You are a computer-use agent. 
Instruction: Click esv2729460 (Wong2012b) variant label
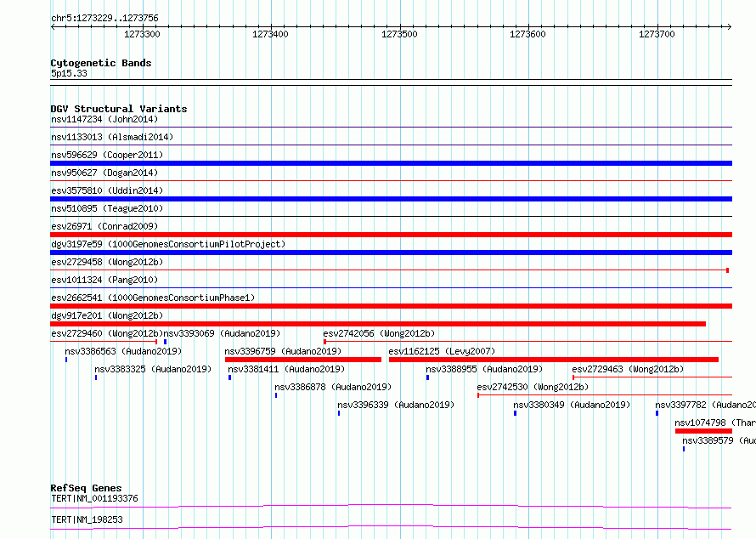coord(107,333)
